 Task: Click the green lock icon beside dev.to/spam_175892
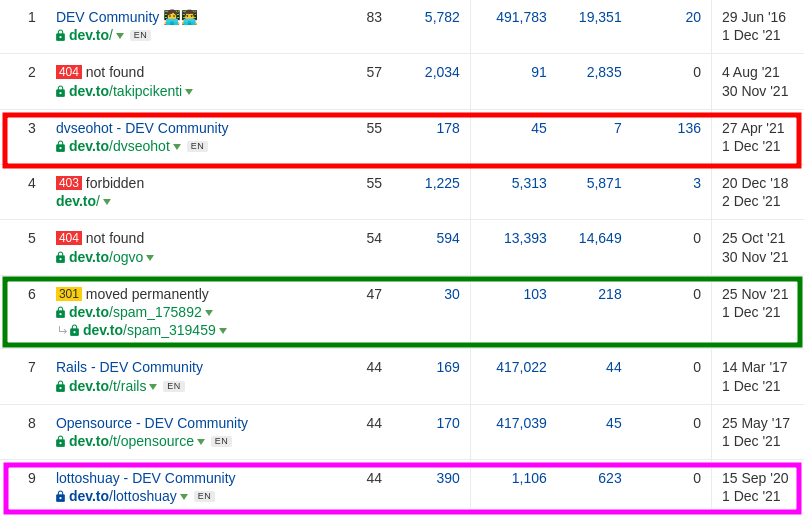coord(61,312)
